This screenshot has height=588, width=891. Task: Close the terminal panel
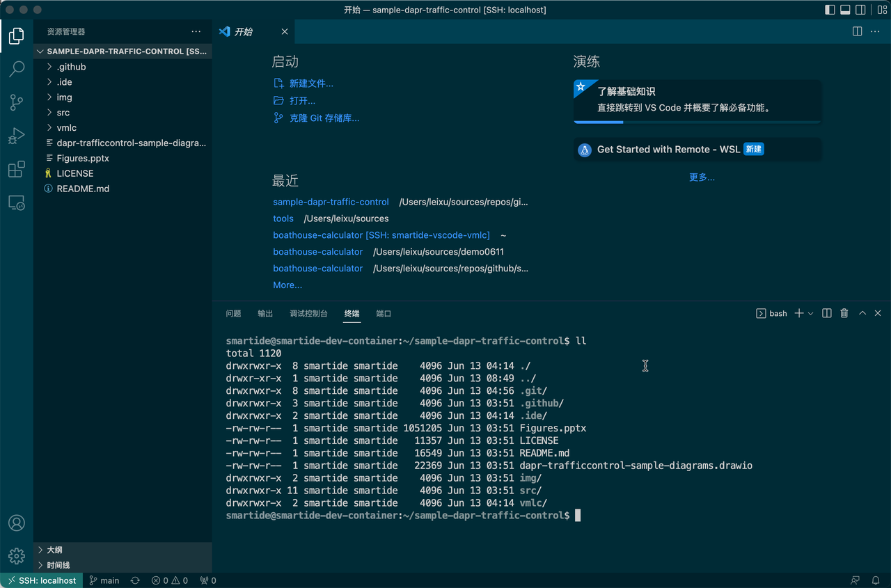coord(878,313)
